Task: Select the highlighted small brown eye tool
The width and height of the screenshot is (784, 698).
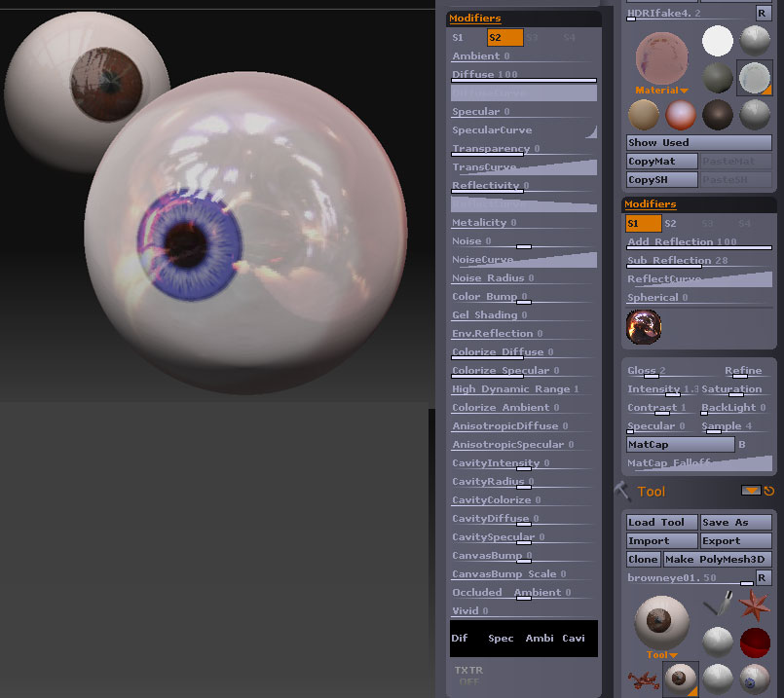Action: point(681,679)
